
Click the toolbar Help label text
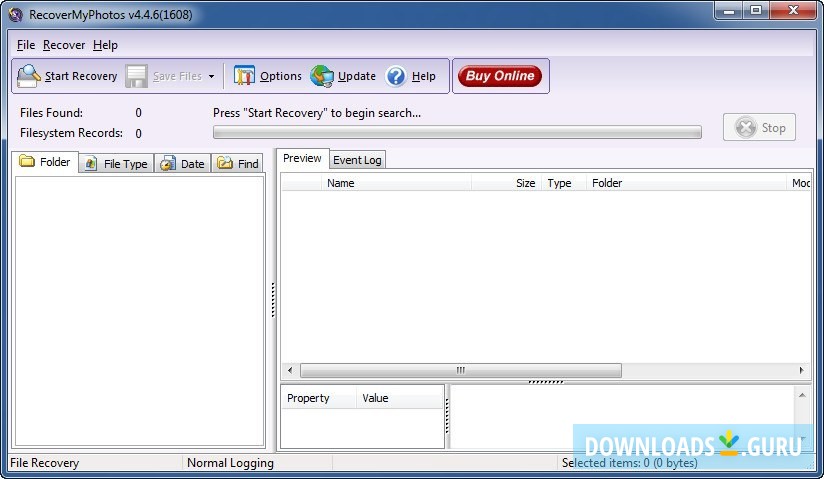pos(424,76)
